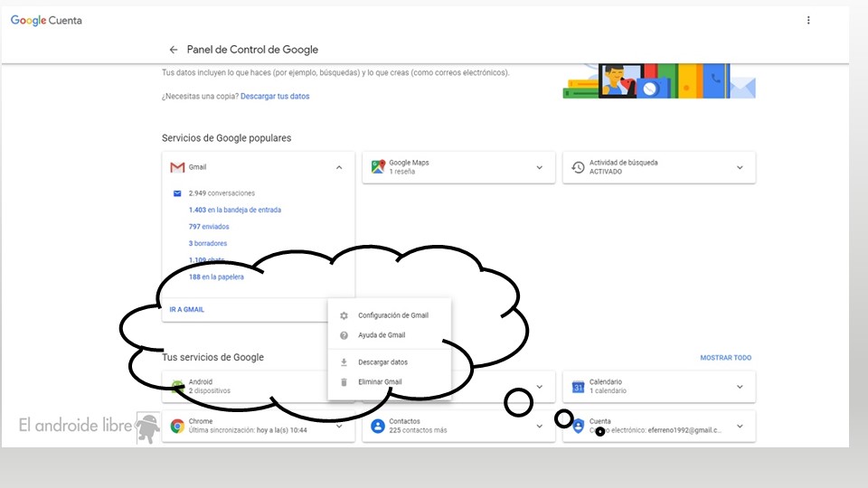Click the Panel de Control de Google title
The height and width of the screenshot is (488, 868).
(x=252, y=50)
